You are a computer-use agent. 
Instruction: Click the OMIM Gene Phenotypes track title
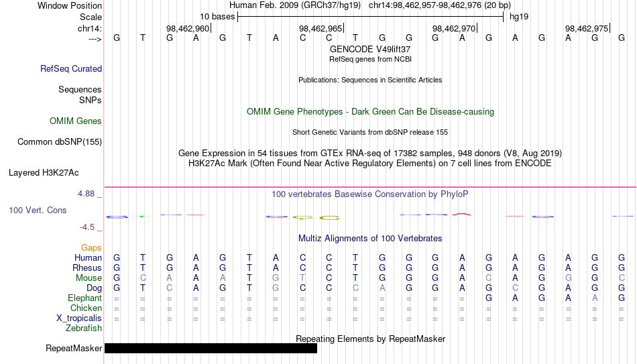click(370, 112)
